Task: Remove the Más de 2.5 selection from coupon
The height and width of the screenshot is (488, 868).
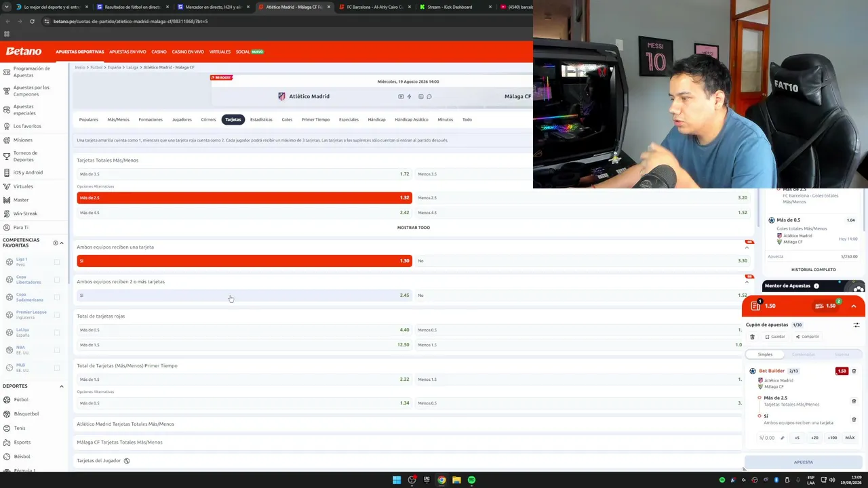Action: click(x=854, y=401)
